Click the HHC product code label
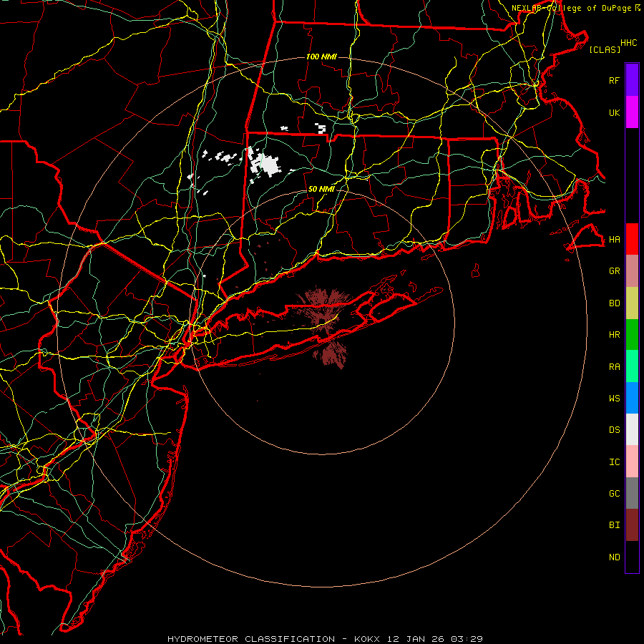The width and height of the screenshot is (644, 644). (x=628, y=43)
